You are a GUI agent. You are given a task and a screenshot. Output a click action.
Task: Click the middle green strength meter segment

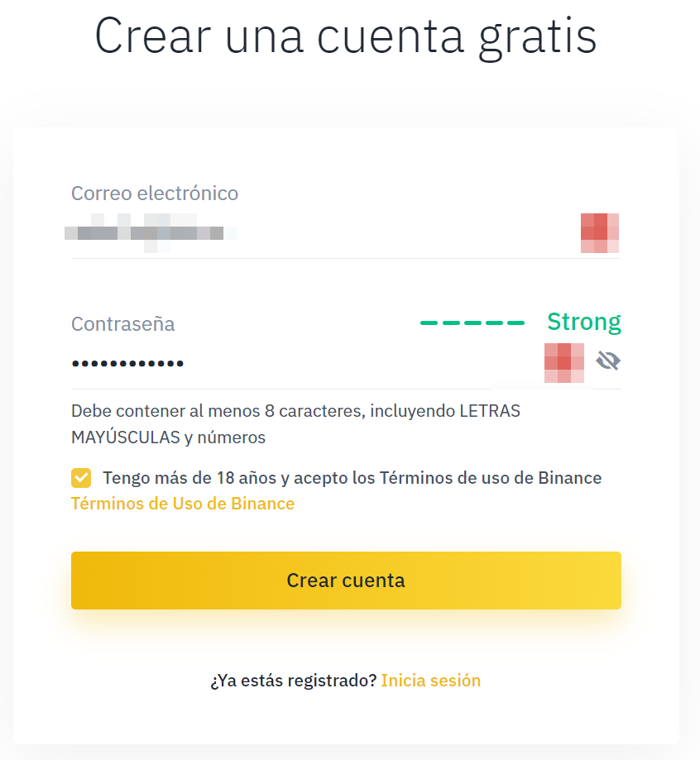coord(472,323)
